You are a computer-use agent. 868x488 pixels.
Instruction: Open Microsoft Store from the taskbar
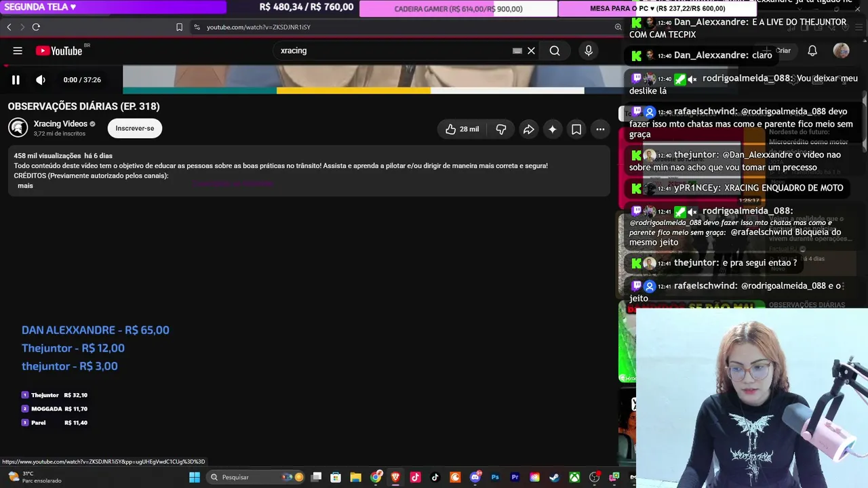point(336,477)
